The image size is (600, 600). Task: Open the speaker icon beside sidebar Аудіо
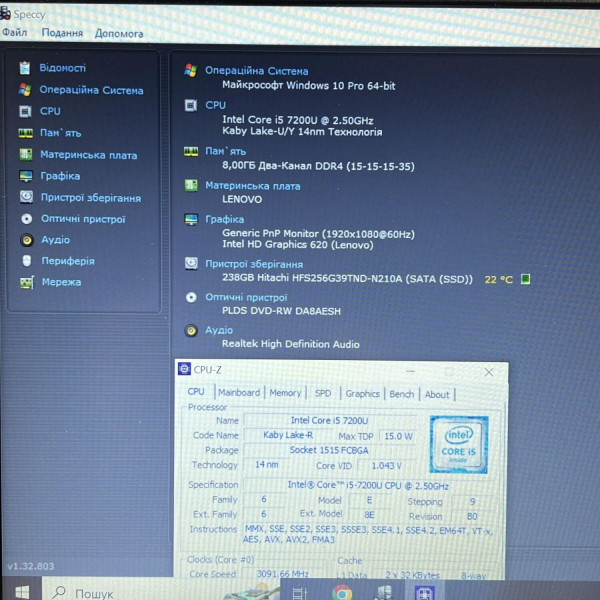pyautogui.click(x=26, y=240)
